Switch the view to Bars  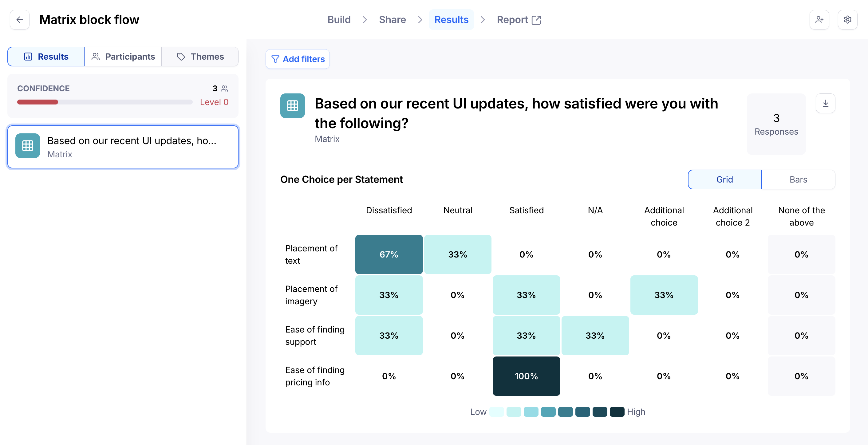798,179
